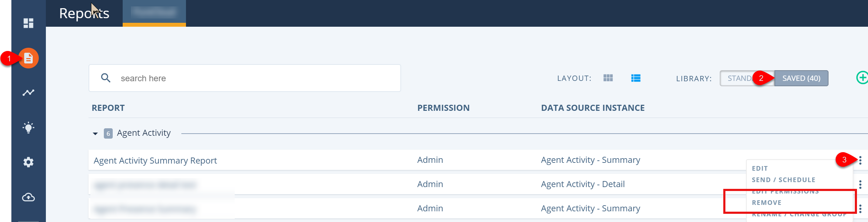Focus the search here field

245,78
